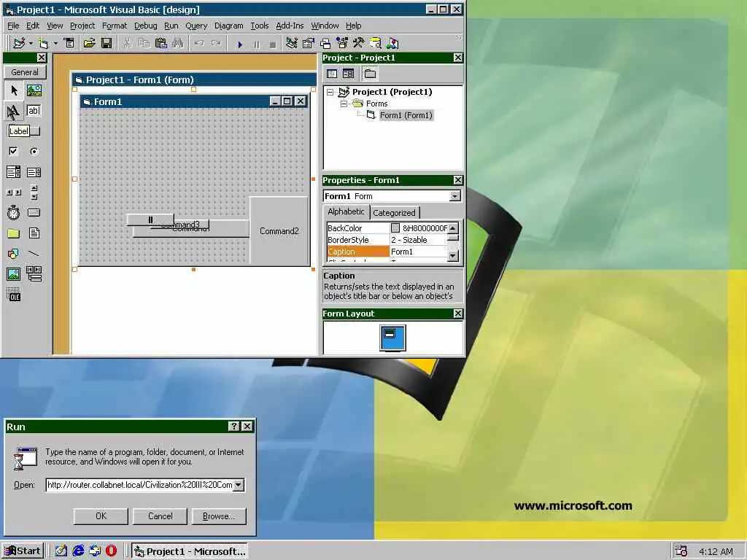Click the BackColor color swatch
The image size is (747, 560).
(x=395, y=228)
